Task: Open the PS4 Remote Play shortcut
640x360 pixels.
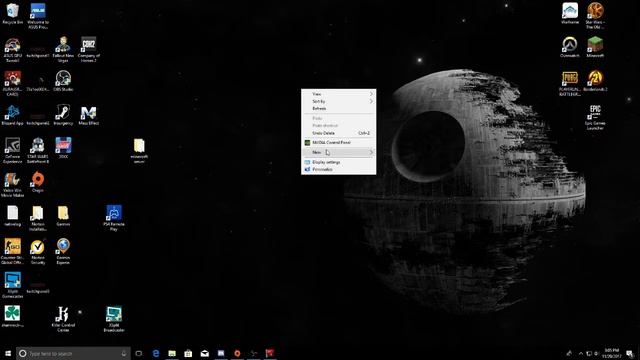Action: pyautogui.click(x=114, y=218)
